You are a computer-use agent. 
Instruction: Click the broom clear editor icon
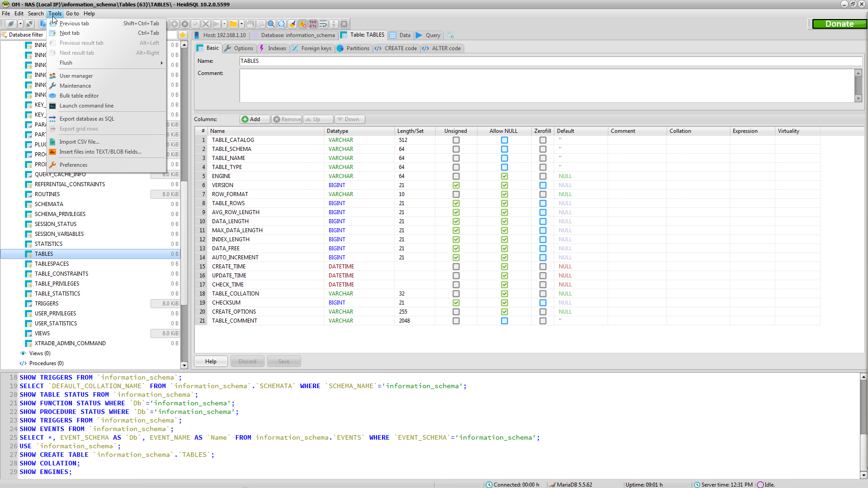292,24
